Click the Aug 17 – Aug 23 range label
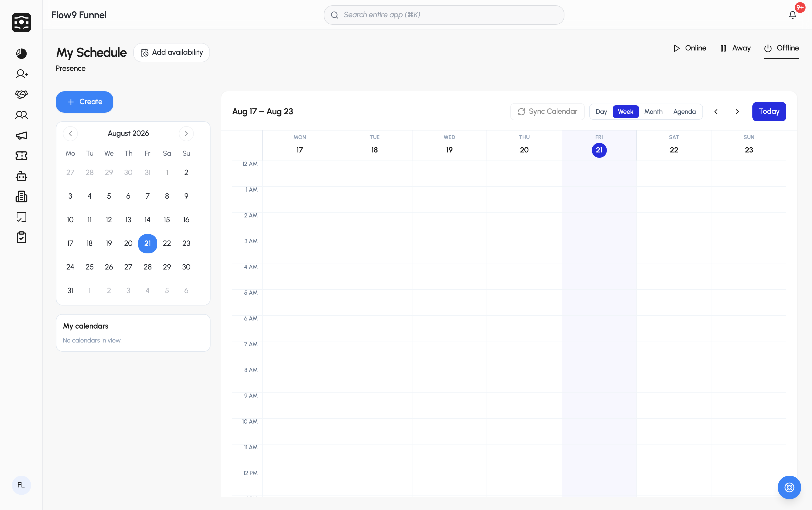 [x=262, y=112]
